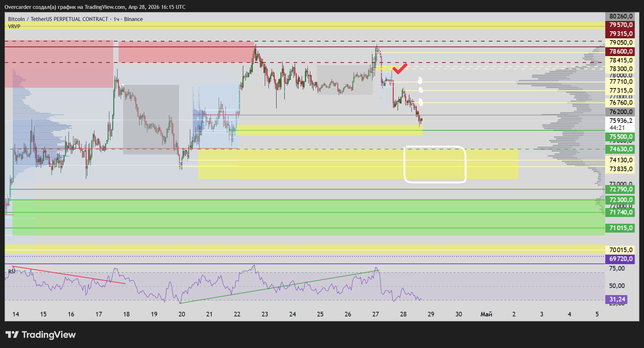Click the RSI indicator label

(x=12, y=272)
